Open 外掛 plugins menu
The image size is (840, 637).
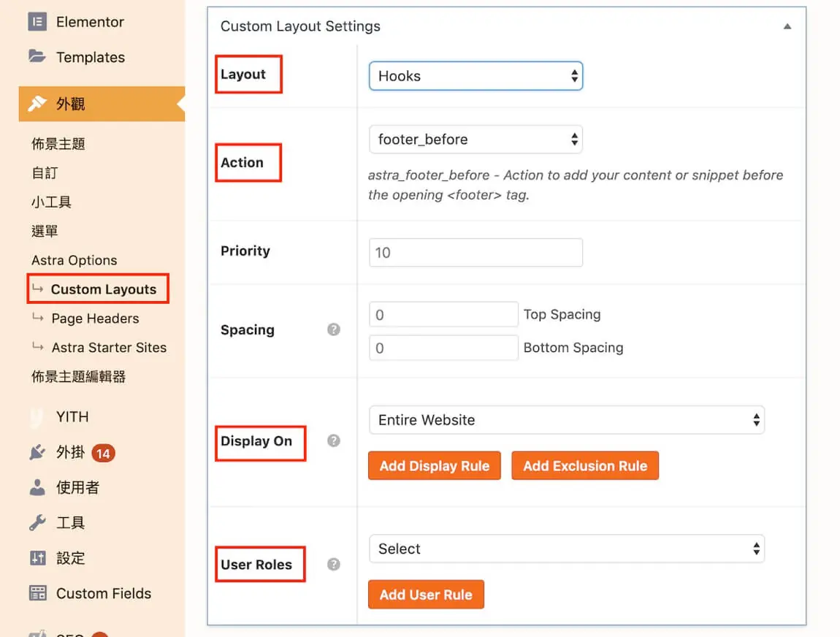click(71, 453)
